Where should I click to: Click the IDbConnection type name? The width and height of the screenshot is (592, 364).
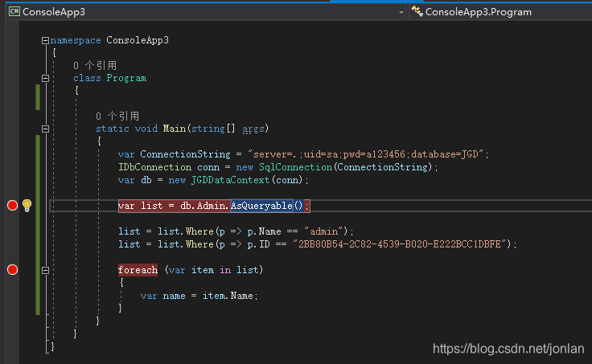tap(154, 167)
